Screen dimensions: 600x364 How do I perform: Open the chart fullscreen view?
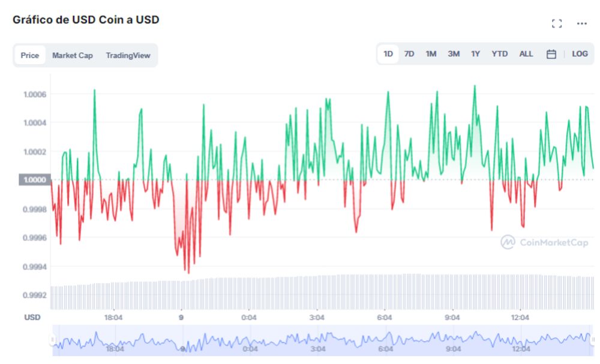tap(556, 23)
